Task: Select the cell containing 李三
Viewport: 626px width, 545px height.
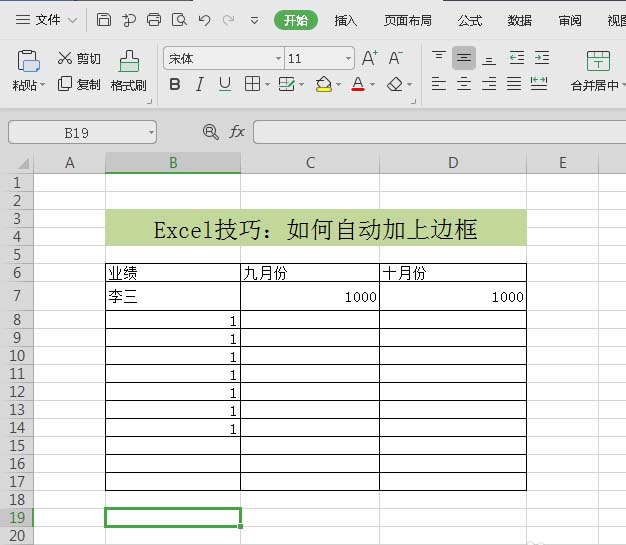Action: coord(173,296)
